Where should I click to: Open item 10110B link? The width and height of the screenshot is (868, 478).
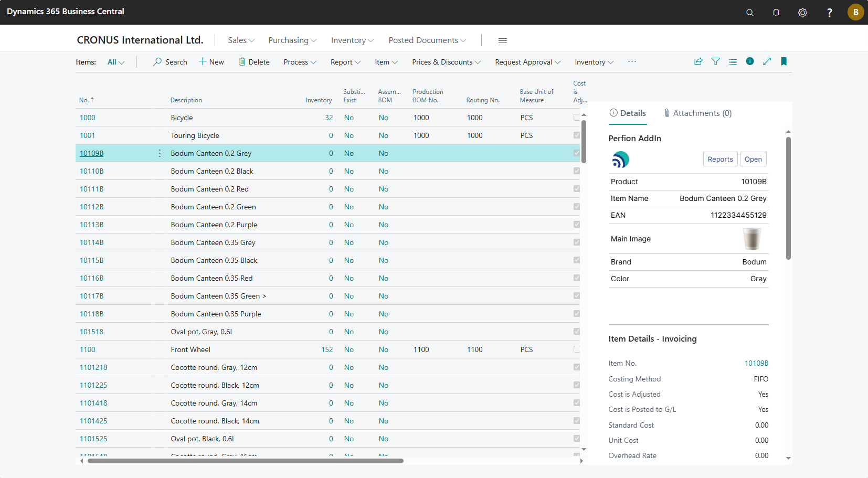pyautogui.click(x=91, y=171)
